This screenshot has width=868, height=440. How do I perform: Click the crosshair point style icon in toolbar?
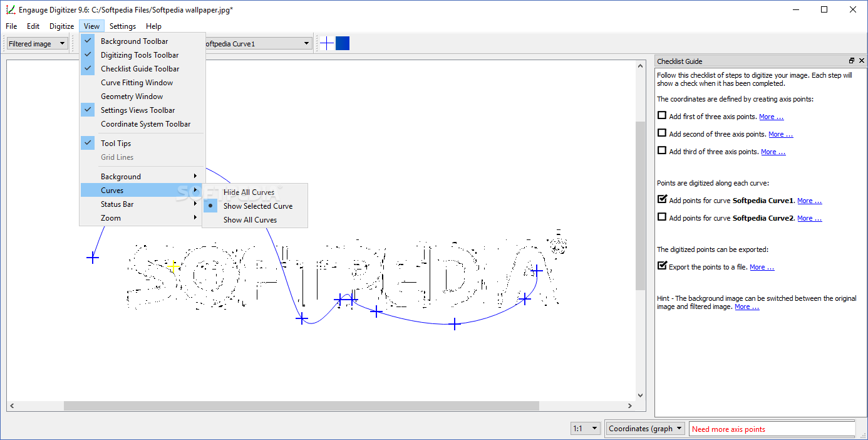[327, 43]
